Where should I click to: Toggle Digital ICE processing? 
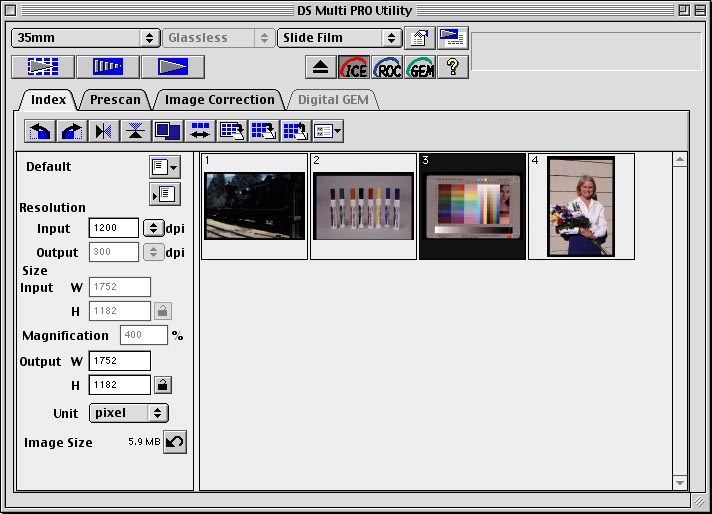click(353, 67)
